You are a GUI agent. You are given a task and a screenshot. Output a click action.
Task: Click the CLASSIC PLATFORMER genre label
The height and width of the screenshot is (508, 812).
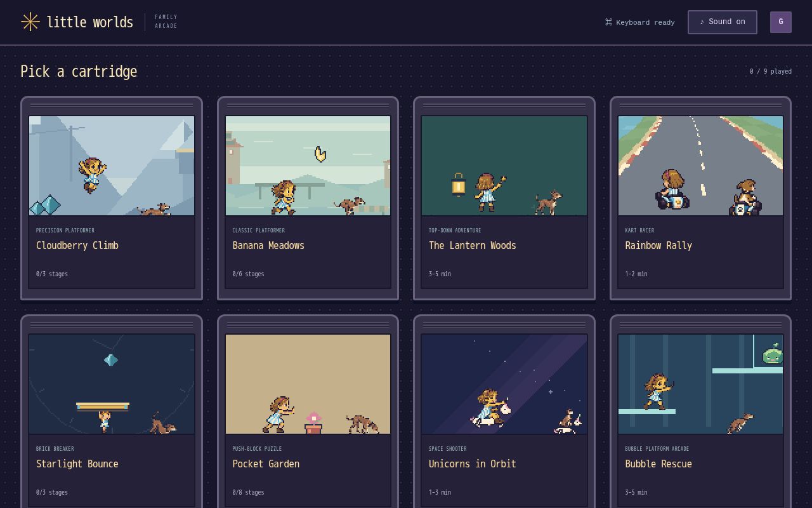[259, 231]
